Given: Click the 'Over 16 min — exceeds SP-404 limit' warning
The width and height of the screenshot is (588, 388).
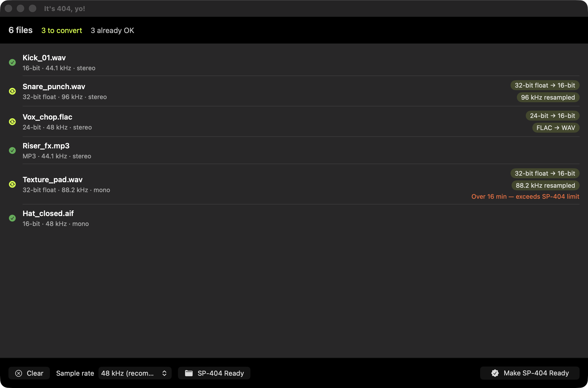Looking at the screenshot, I should click(525, 197).
